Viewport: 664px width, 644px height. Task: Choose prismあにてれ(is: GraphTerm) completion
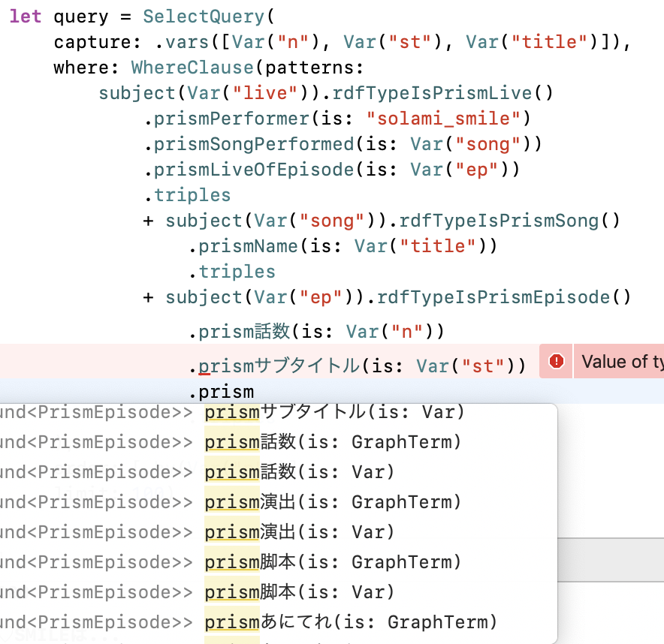click(351, 622)
